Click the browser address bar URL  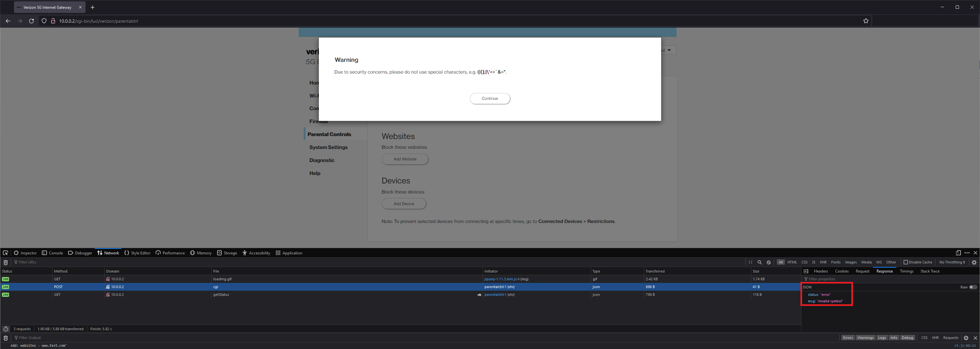tap(99, 21)
